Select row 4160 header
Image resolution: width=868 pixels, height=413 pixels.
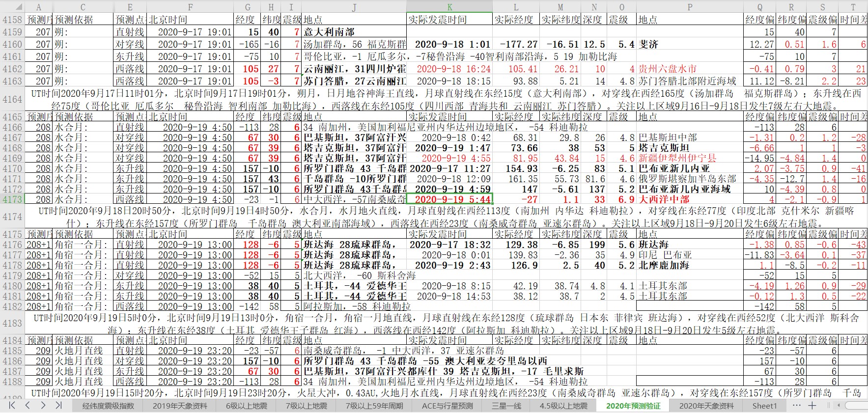click(x=12, y=44)
